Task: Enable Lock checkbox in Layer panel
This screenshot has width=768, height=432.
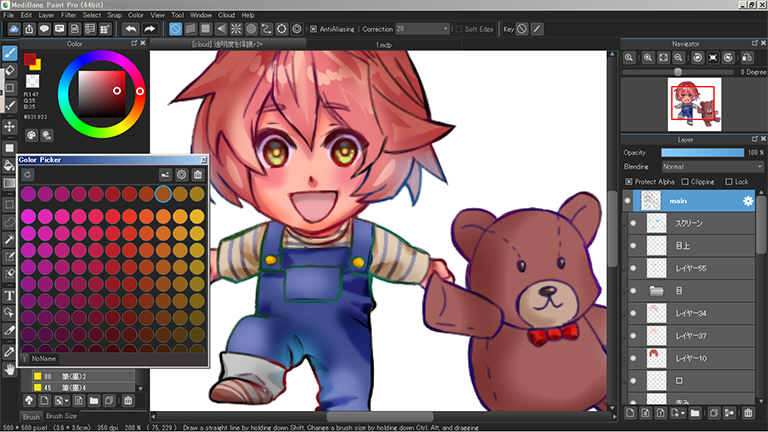Action: pos(728,182)
